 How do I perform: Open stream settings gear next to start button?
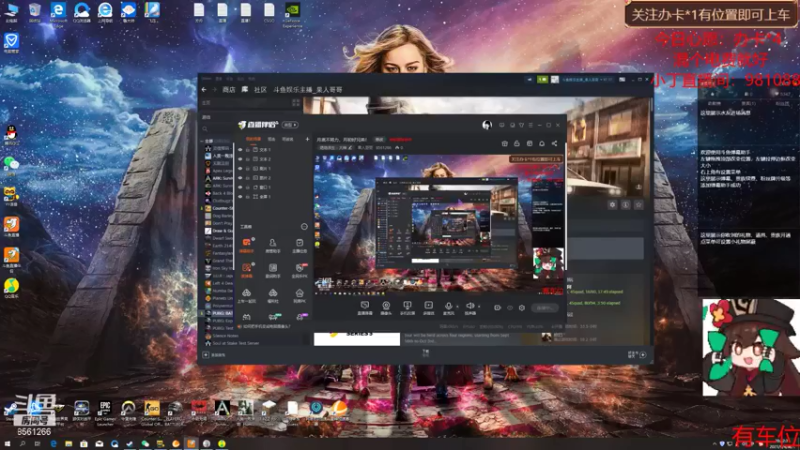[521, 308]
